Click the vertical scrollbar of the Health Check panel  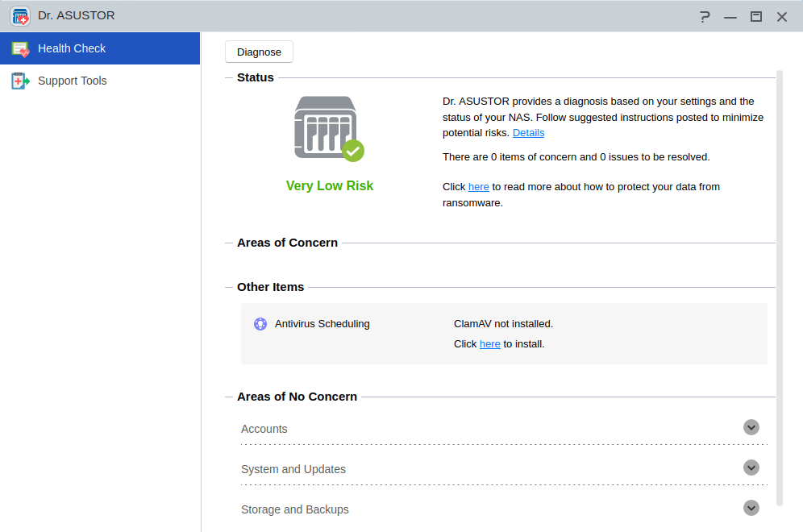780,288
